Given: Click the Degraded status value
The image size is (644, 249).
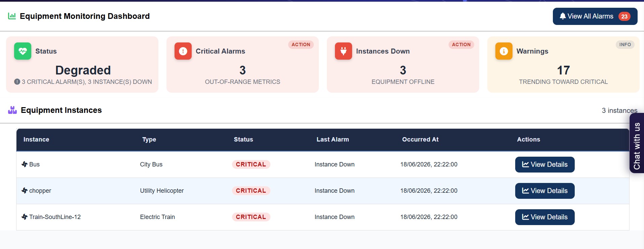Looking at the screenshot, I should pyautogui.click(x=83, y=70).
